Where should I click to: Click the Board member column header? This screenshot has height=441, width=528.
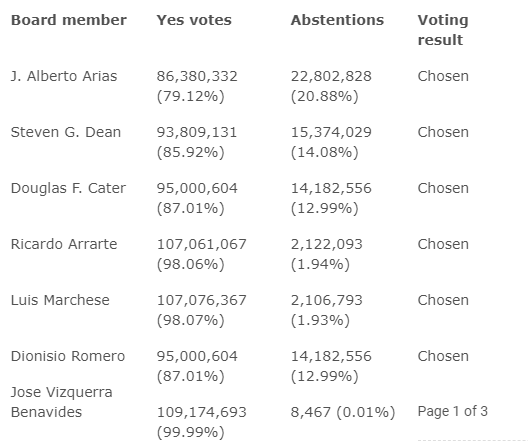[69, 20]
